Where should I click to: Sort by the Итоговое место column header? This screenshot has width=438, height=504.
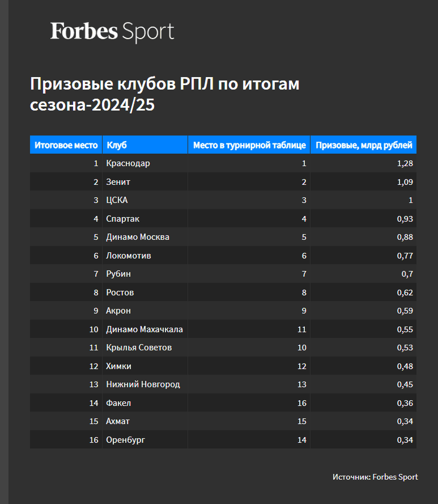click(66, 145)
